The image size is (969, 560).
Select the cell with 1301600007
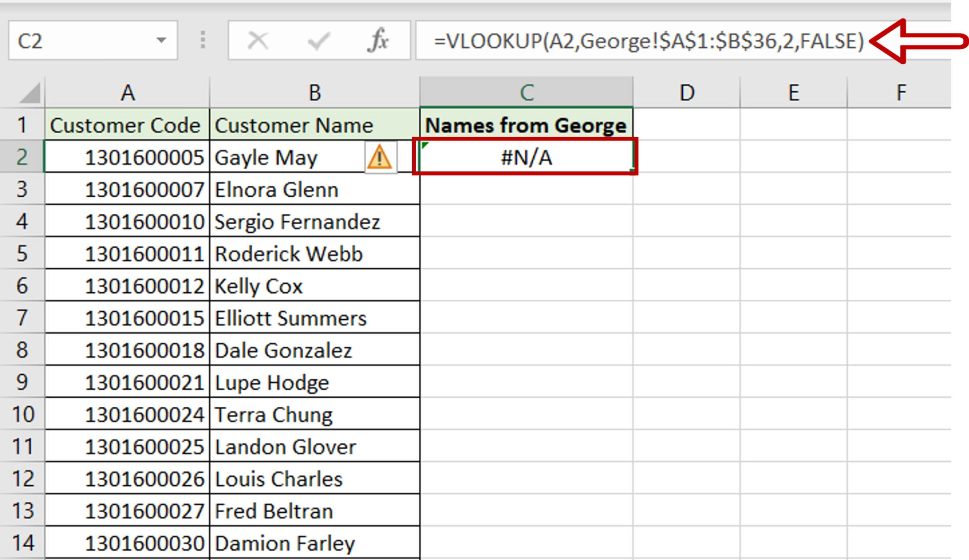pyautogui.click(x=127, y=189)
